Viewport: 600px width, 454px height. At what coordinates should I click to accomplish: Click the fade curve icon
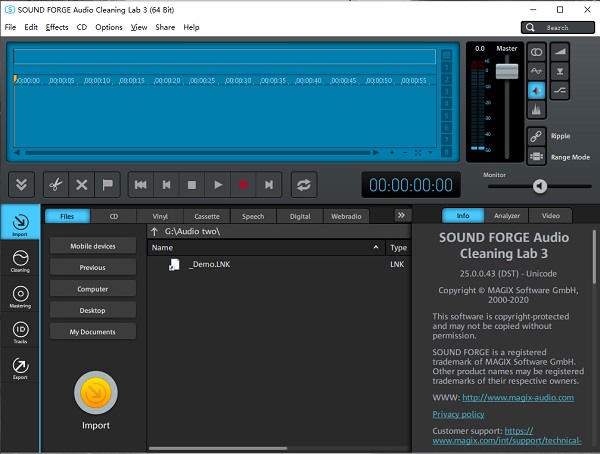[x=560, y=91]
